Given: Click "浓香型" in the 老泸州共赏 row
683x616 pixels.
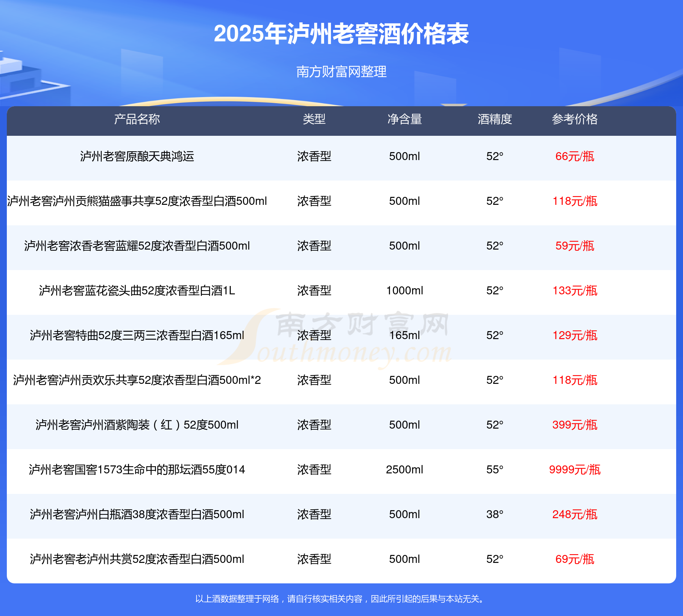Looking at the screenshot, I should [x=314, y=559].
